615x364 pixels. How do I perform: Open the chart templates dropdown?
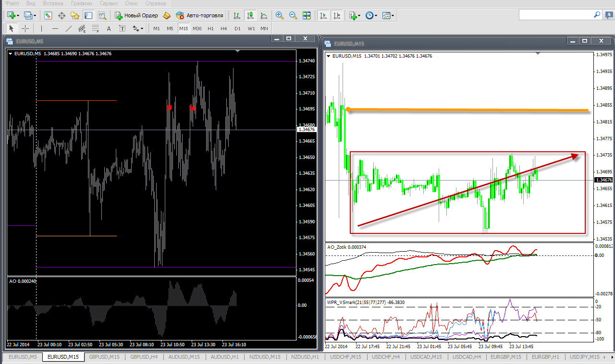[x=388, y=15]
